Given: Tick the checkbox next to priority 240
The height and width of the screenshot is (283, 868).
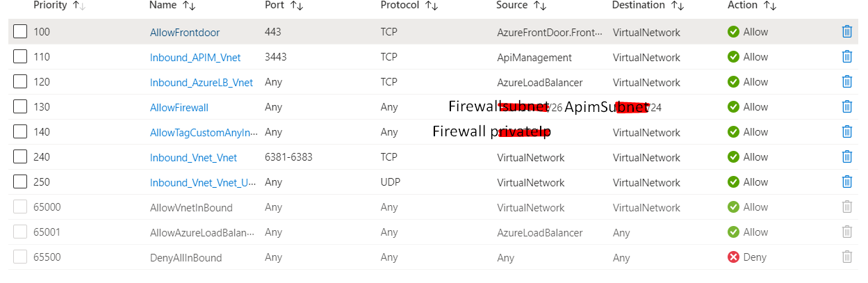Looking at the screenshot, I should (x=20, y=157).
